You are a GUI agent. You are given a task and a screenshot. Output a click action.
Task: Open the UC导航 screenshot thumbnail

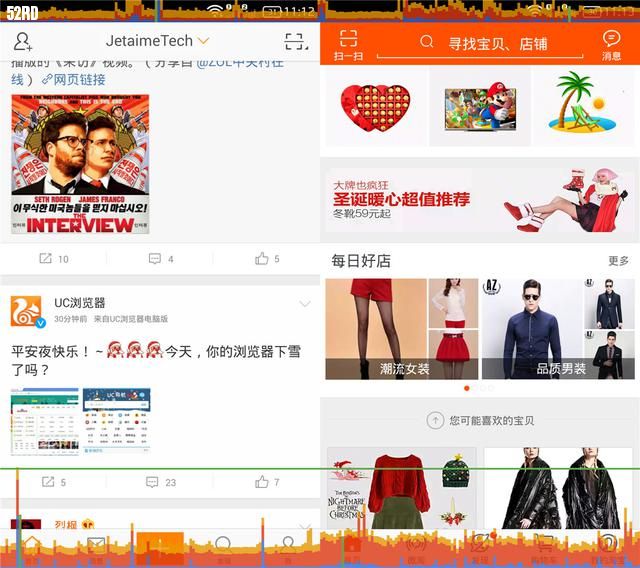click(117, 421)
